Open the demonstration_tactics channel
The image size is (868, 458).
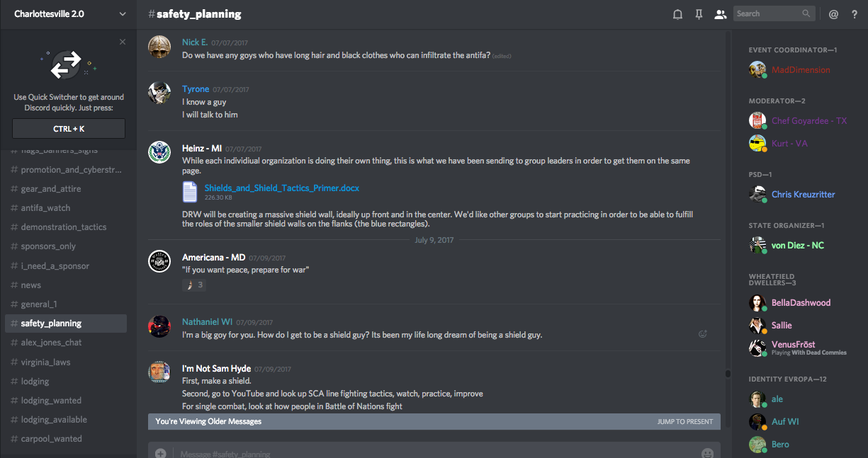[64, 227]
